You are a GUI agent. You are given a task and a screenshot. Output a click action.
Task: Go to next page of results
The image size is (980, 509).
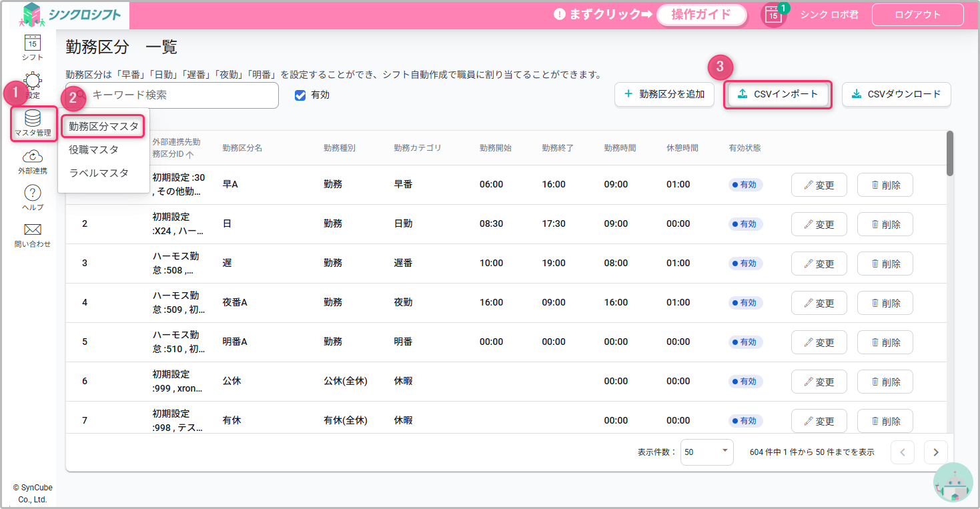click(935, 452)
